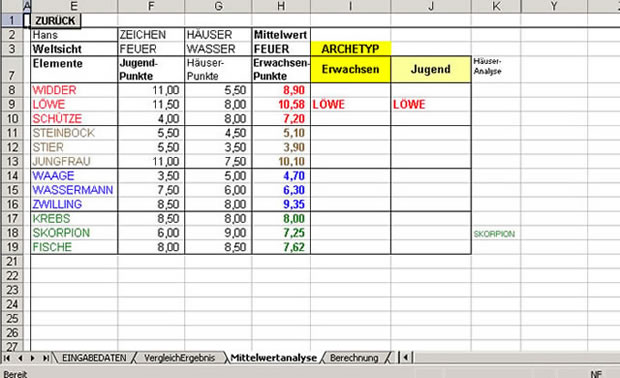
Task: Click the yellow ARCHETYP cell
Action: point(351,49)
